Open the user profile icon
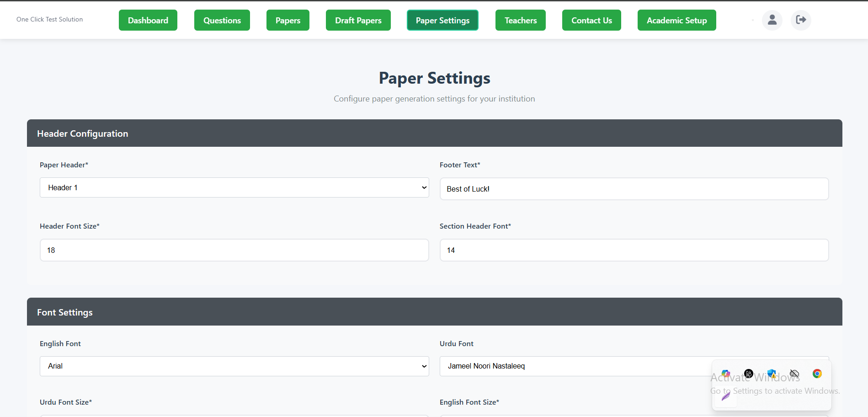 tap(772, 20)
